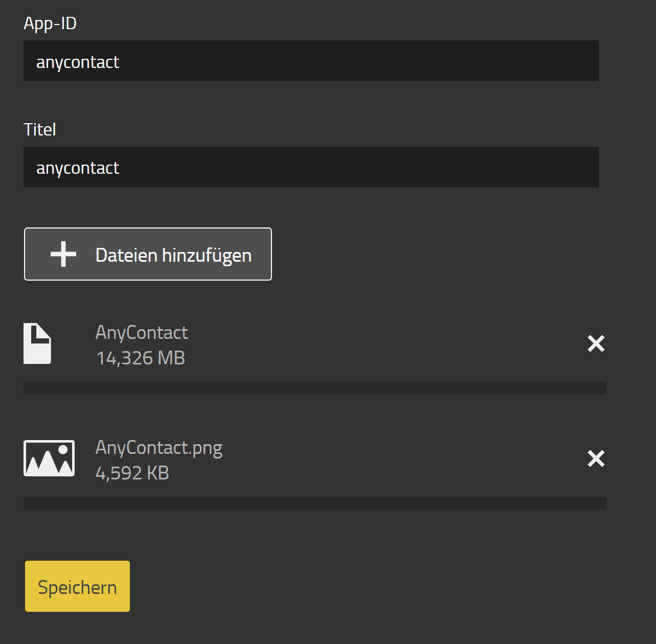Click the picture icon beside AnyContact.png
Image resolution: width=656 pixels, height=644 pixels.
click(49, 458)
